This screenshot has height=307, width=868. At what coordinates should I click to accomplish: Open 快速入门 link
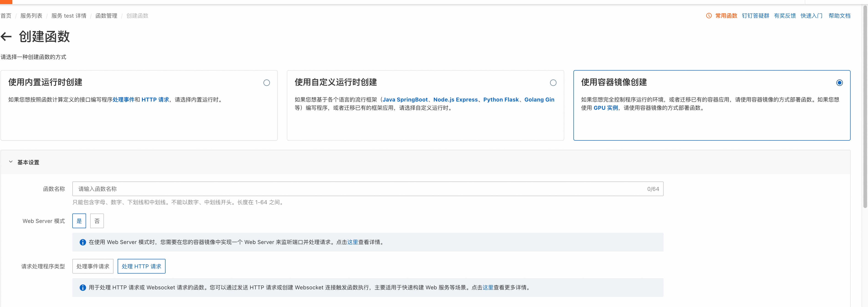click(x=811, y=16)
